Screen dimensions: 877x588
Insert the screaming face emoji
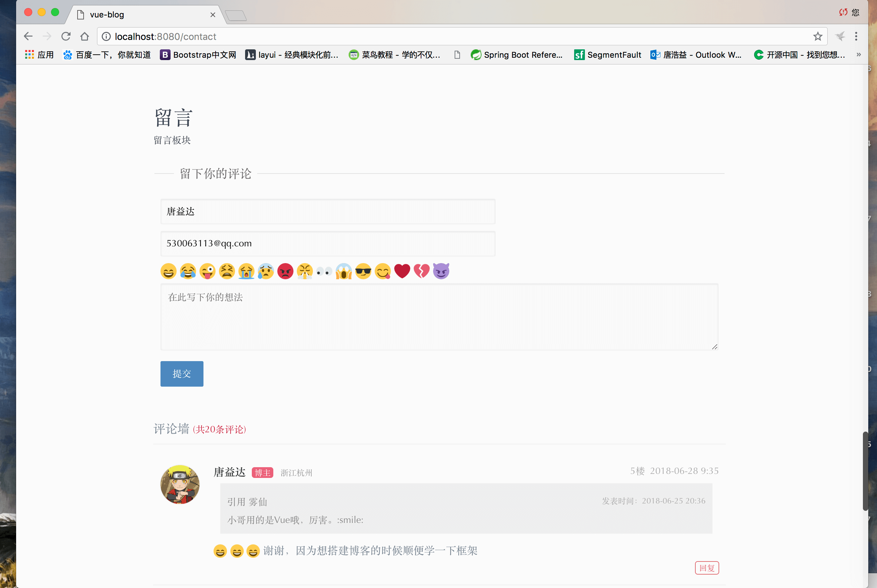tap(343, 271)
